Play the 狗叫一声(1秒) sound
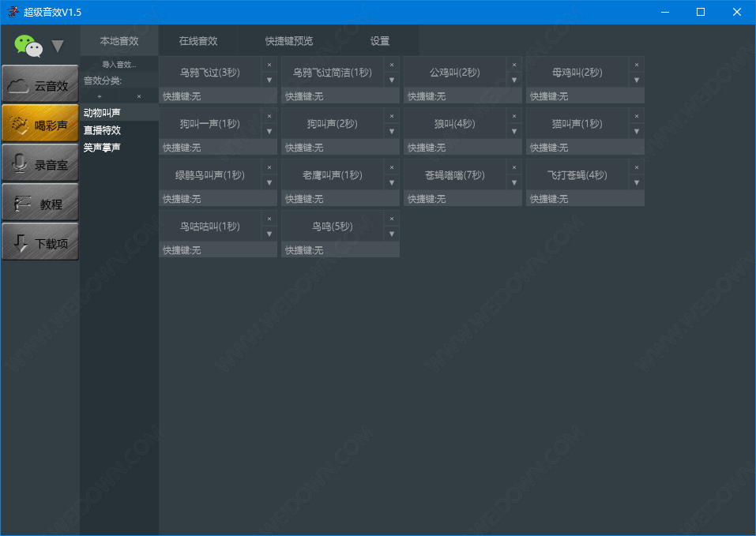Viewport: 756px width, 536px height. pos(210,124)
